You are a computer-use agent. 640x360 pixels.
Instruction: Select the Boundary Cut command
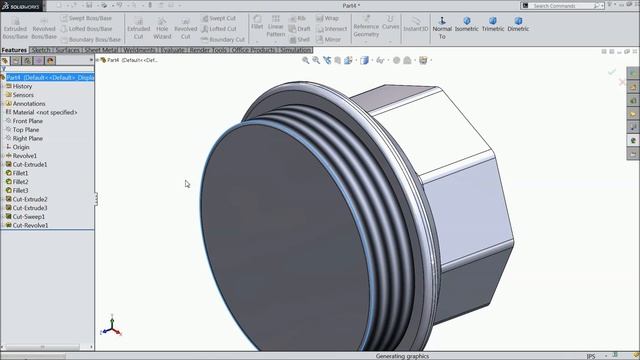[223, 40]
